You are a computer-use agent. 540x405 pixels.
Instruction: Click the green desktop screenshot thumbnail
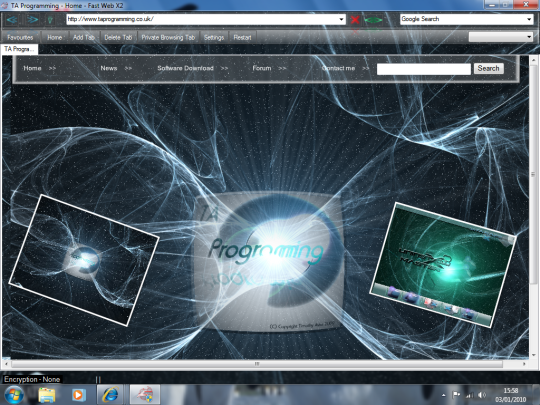click(x=443, y=265)
